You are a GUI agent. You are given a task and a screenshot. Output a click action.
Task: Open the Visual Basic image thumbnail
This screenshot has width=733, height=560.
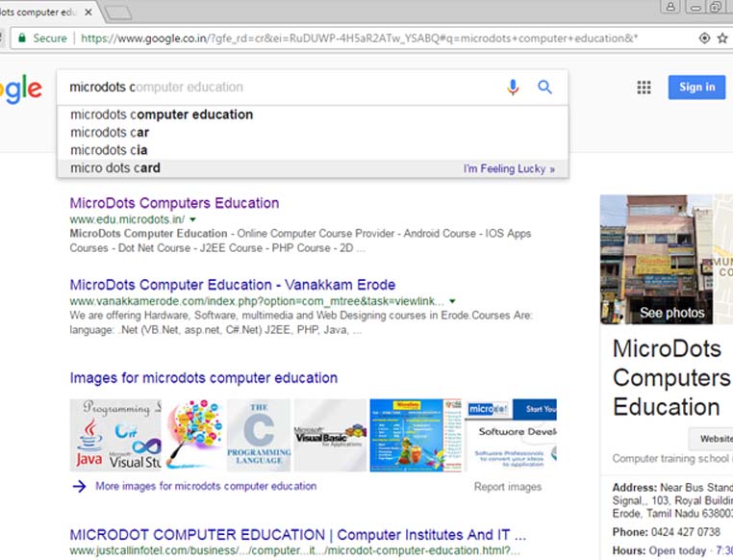[330, 435]
